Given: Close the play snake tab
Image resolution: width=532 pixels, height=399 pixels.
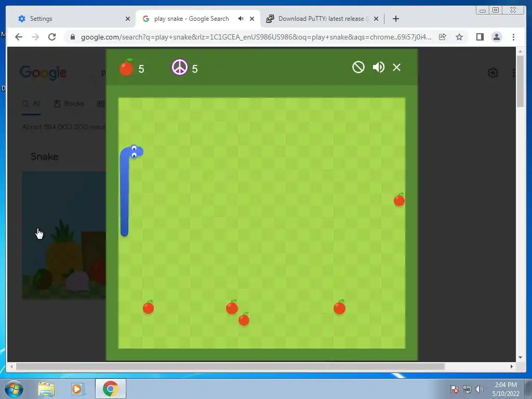Looking at the screenshot, I should click(x=252, y=19).
